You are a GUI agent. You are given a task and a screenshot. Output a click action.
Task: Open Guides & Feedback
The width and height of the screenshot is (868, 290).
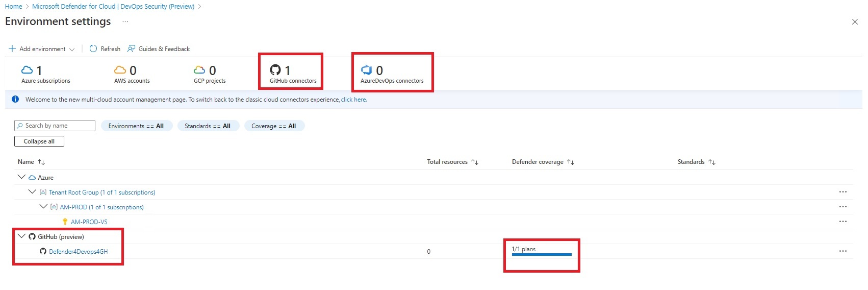[159, 49]
